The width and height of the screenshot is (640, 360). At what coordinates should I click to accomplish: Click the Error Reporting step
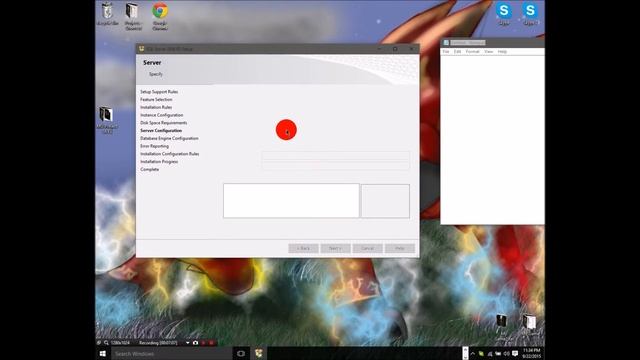(x=155, y=146)
